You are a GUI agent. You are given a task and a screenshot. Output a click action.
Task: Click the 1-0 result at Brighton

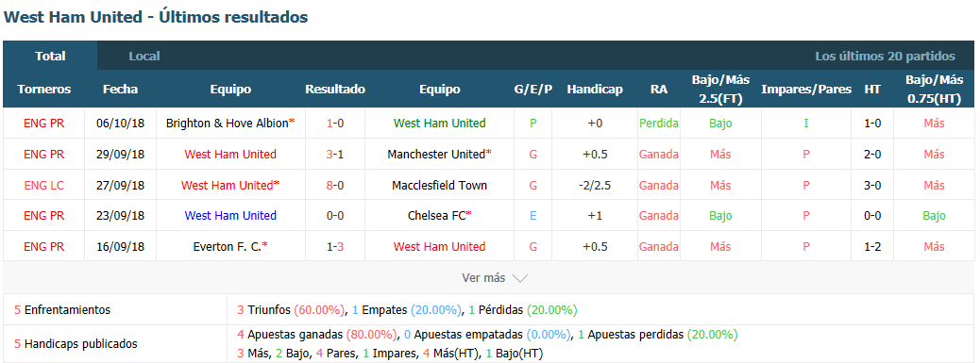335,124
